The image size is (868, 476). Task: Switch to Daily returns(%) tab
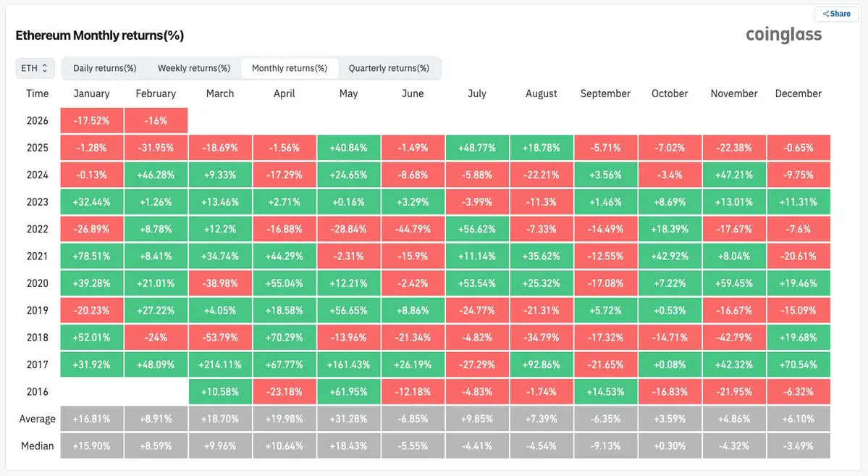105,68
